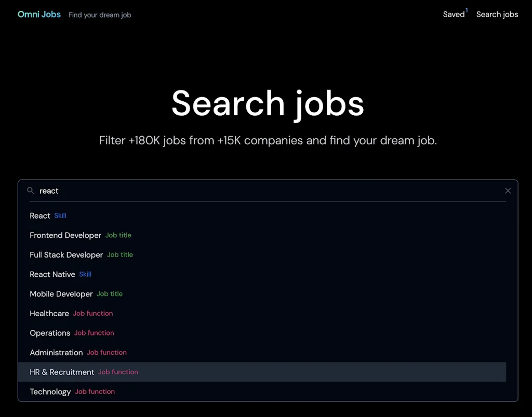Click the Find your dream job tagline
This screenshot has height=417, width=532.
click(x=100, y=15)
